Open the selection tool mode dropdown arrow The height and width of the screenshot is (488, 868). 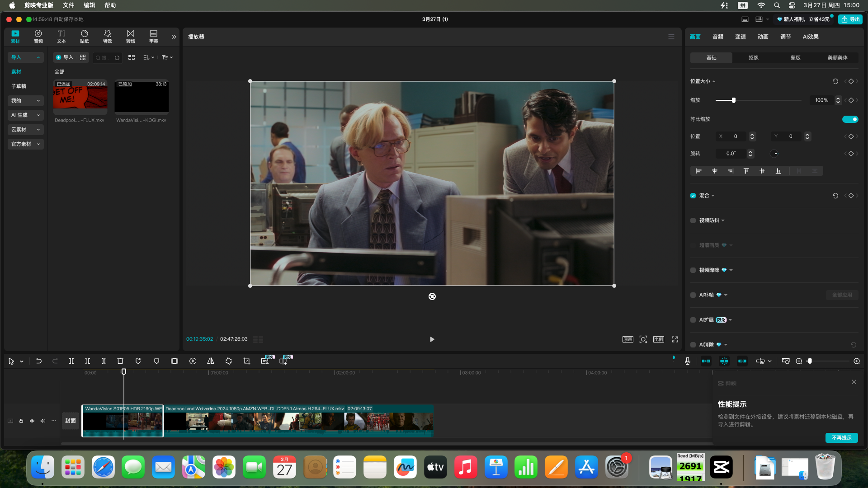point(22,361)
